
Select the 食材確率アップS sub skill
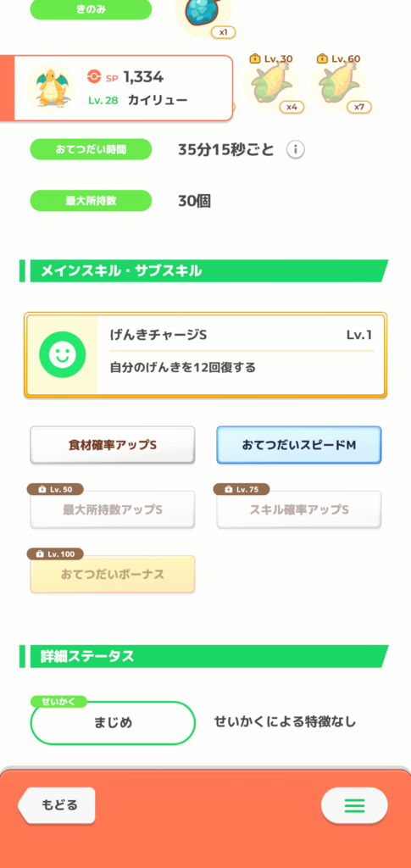click(113, 445)
